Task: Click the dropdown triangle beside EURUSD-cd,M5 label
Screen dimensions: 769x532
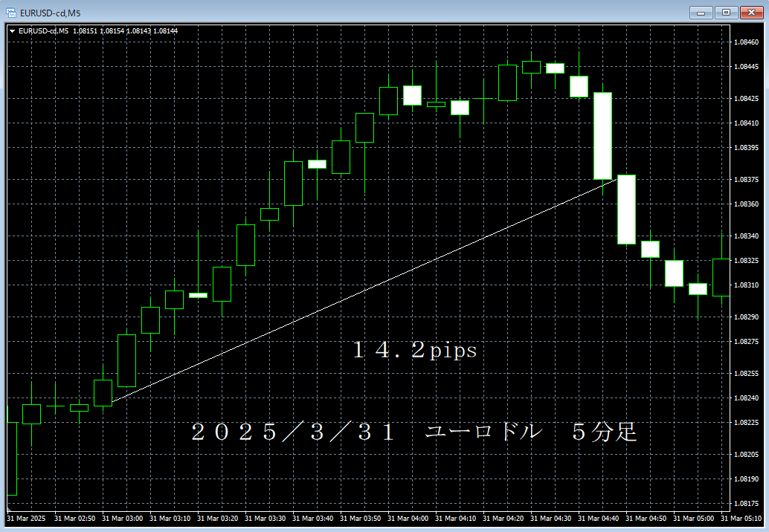Action: (12, 31)
